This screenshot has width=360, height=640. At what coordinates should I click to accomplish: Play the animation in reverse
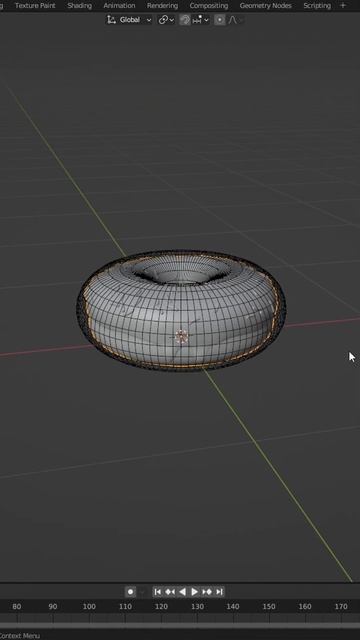[x=182, y=592]
